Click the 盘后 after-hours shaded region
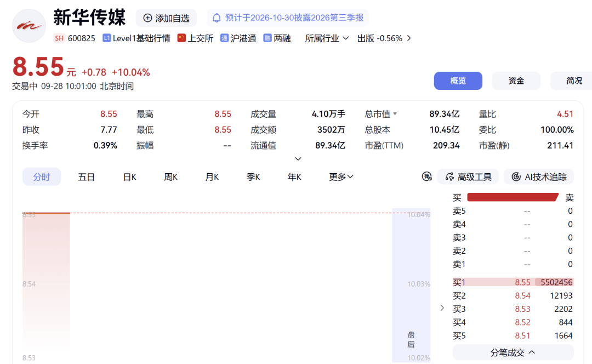The height and width of the screenshot is (364, 592). point(411,285)
